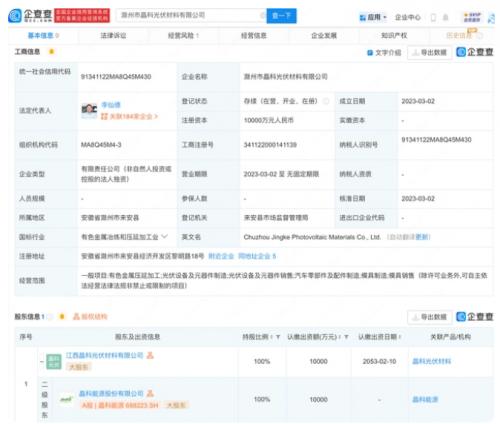
Task: Click the 企查查 logo in the header
Action: (30, 15)
